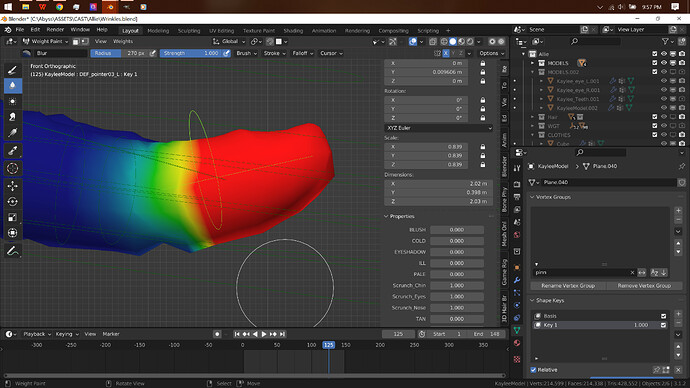
Task: Toggle lock on Rotation Z
Action: 483,118
